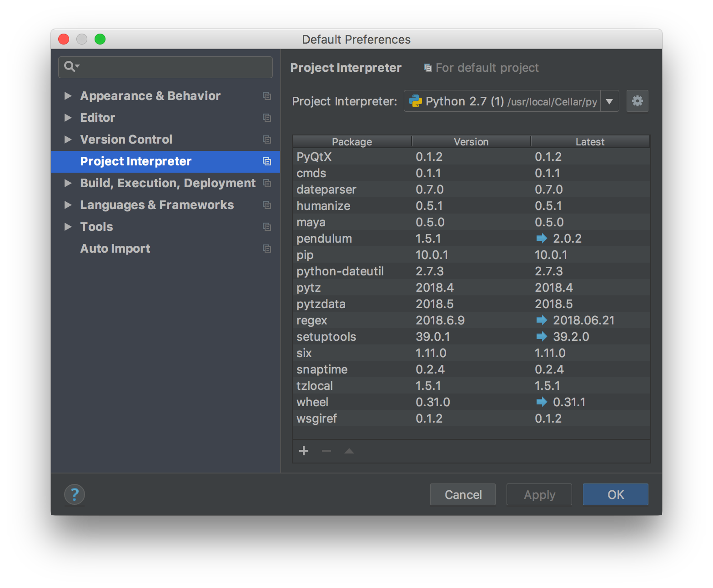The image size is (713, 588).
Task: Click the plus icon to install package
Action: [x=304, y=451]
